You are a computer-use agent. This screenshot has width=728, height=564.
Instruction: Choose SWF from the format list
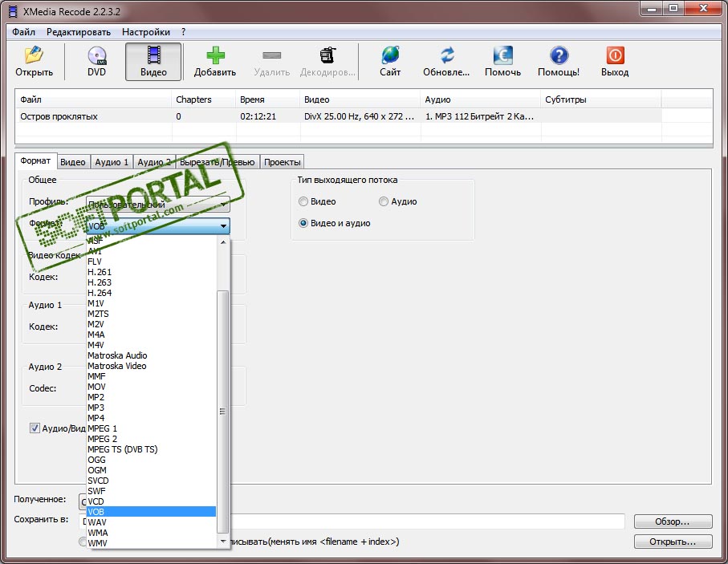pos(152,491)
